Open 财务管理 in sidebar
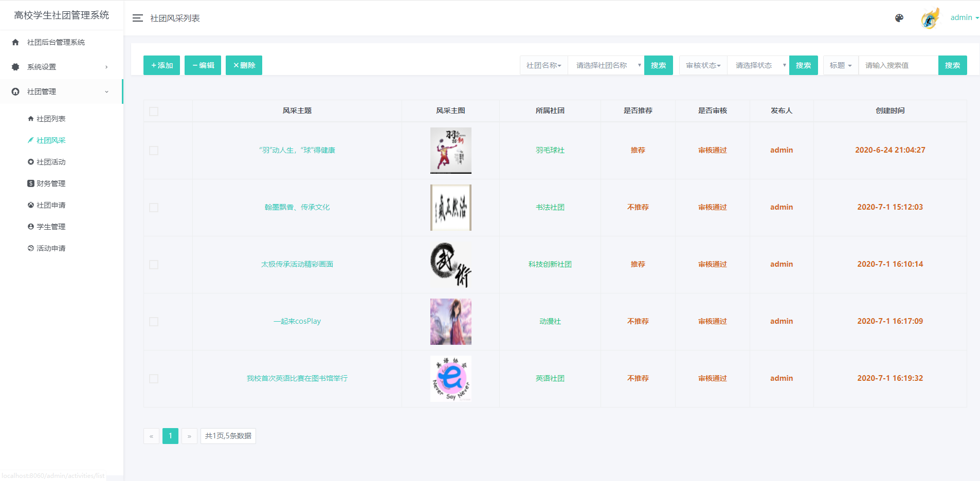The width and height of the screenshot is (980, 481). (51, 183)
